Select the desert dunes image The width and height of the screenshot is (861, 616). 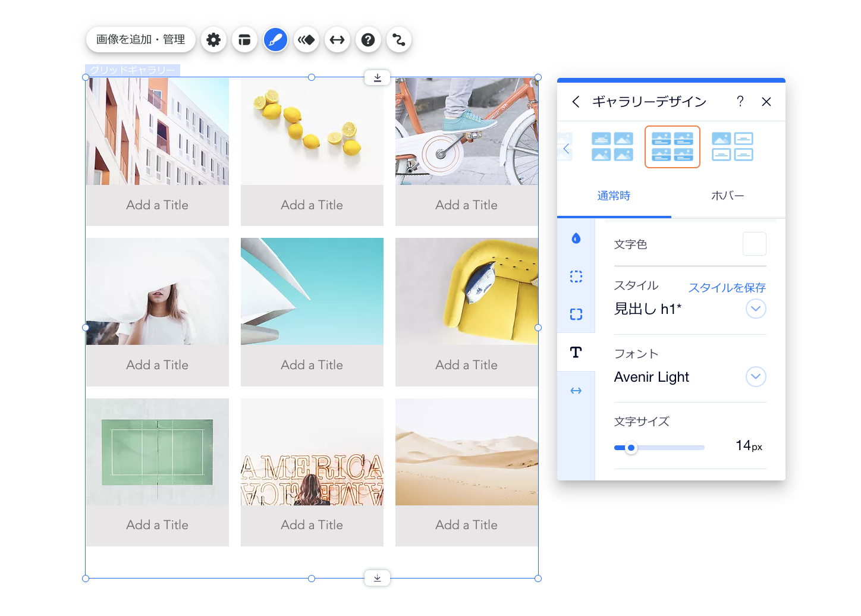(467, 452)
